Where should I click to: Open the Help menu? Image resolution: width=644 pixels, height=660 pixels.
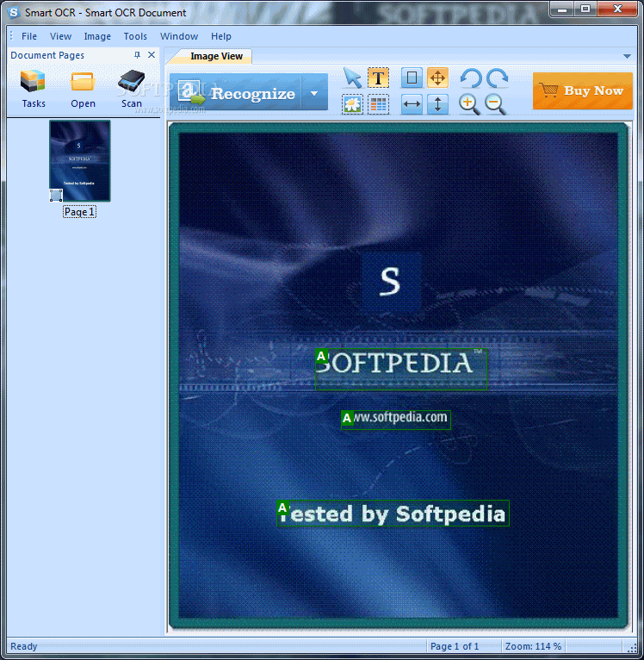[x=220, y=36]
